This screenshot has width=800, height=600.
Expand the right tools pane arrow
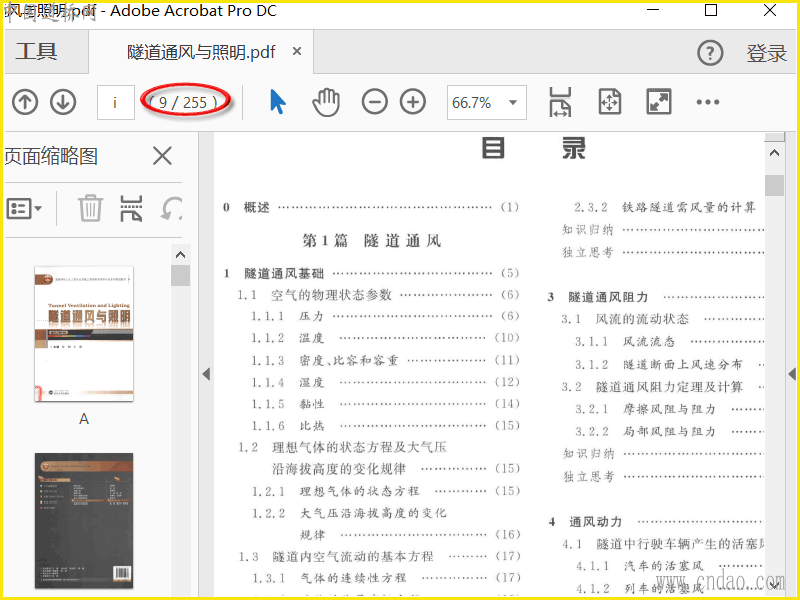pos(792,374)
